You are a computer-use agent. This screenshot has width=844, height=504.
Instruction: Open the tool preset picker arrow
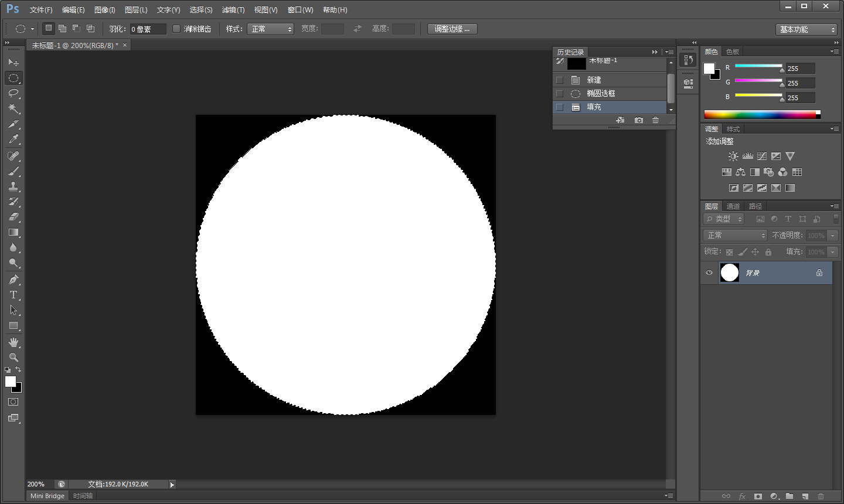[x=32, y=29]
